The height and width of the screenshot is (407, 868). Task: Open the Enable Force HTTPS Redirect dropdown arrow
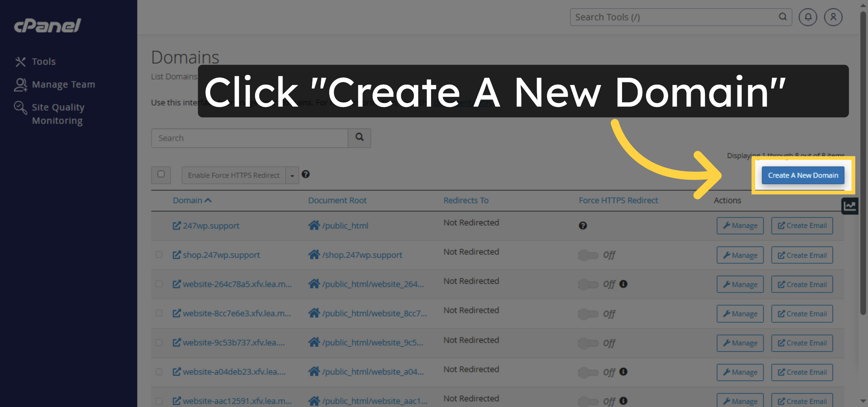(x=292, y=175)
